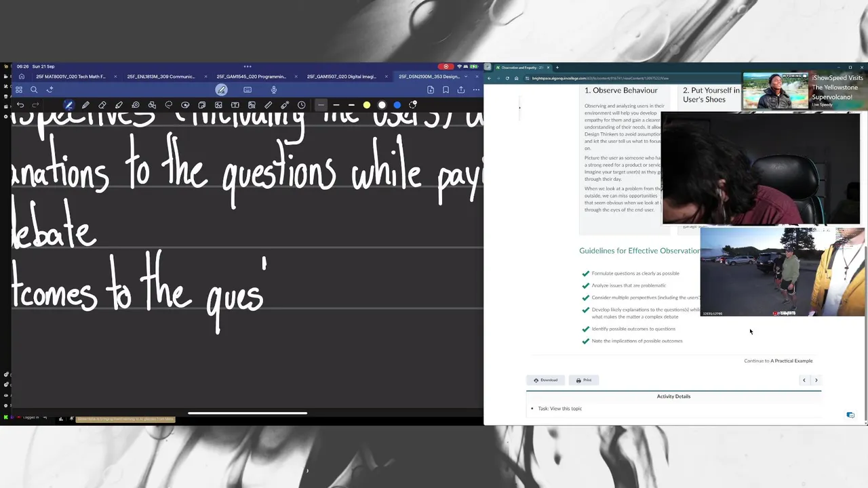
Task: Select the sticker tool
Action: tap(185, 105)
